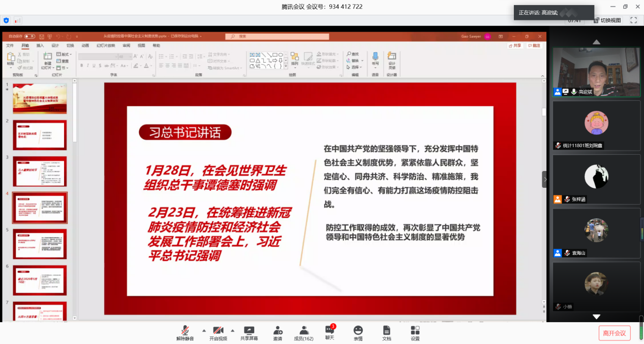Click 解除静音 microphone icon to unmute
Screen dimensions: 644x344
coord(185,331)
